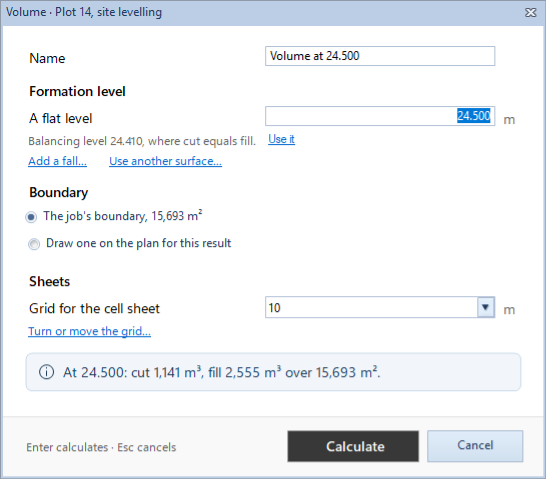This screenshot has height=479, width=546.
Task: Open 'Use another surface...' link
Action: [165, 161]
